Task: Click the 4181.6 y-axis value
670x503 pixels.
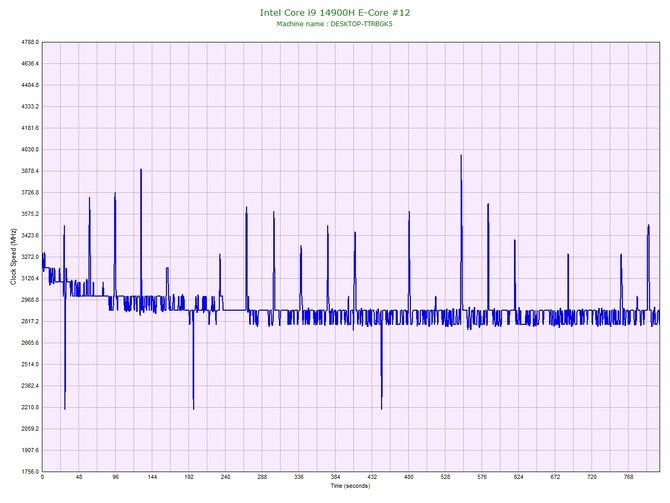Action: 30,128
